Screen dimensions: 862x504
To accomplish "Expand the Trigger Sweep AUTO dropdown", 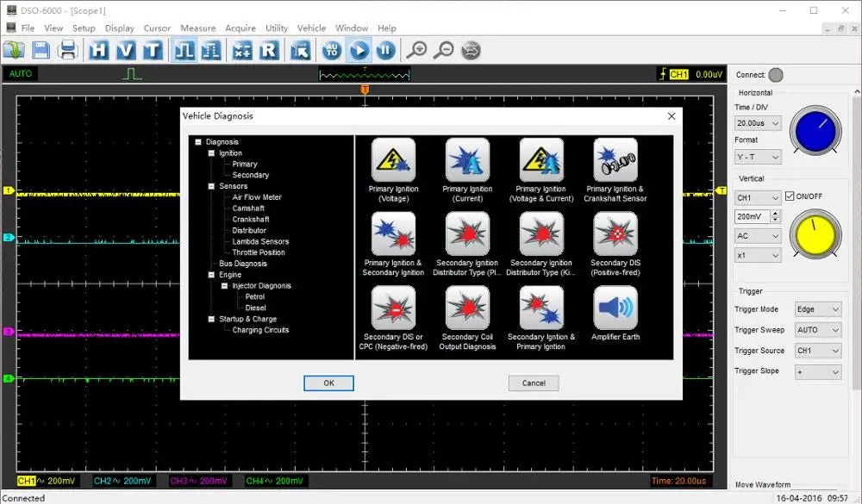I will 817,330.
